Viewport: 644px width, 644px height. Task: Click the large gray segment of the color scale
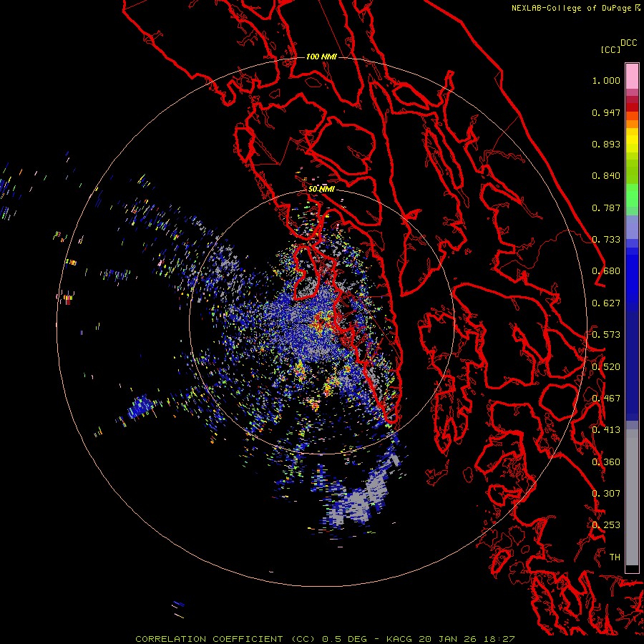pyautogui.click(x=632, y=497)
